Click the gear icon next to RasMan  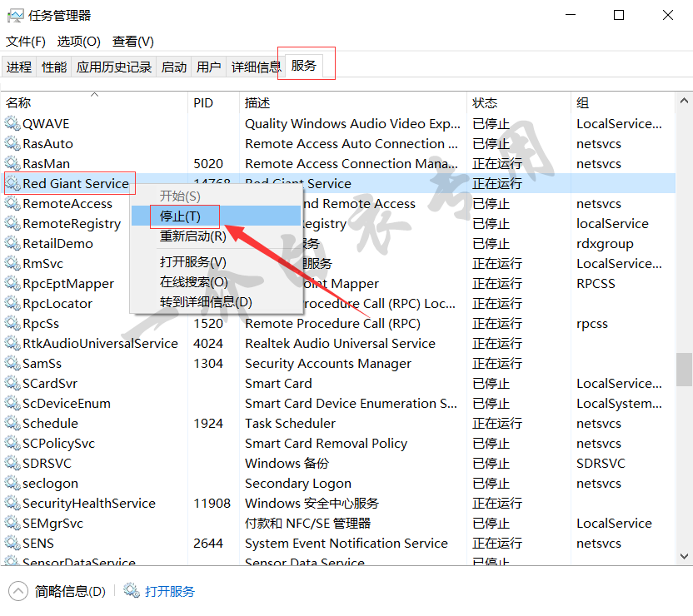(x=12, y=164)
